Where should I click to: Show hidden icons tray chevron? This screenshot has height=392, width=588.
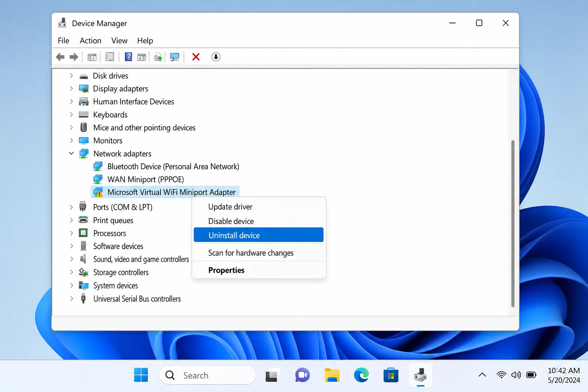(482, 375)
